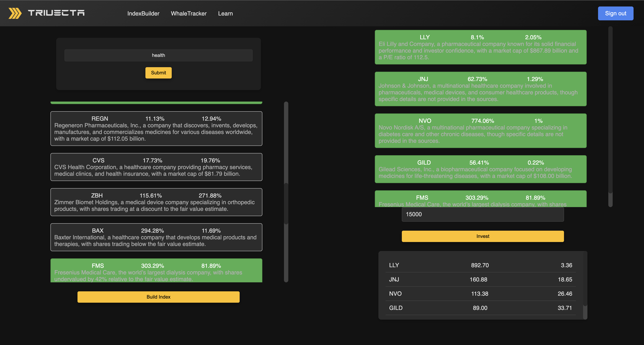Click the LLY Eli Lilly index card
Screen dimensions: 644x345
point(480,47)
